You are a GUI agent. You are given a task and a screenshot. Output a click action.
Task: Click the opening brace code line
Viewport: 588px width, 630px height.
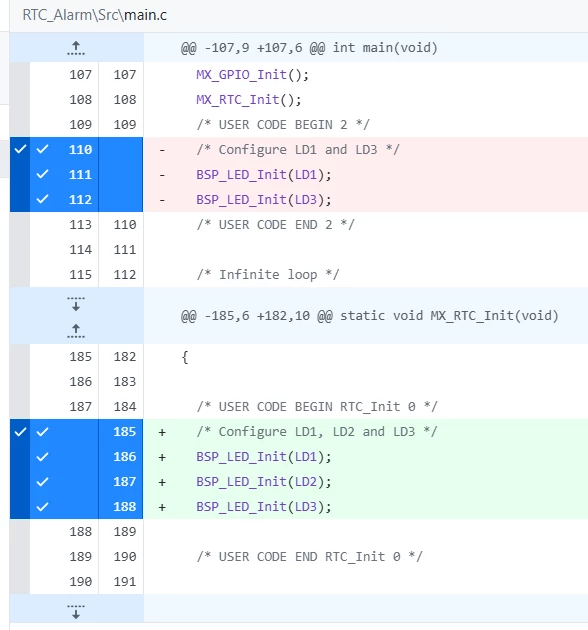(185, 356)
